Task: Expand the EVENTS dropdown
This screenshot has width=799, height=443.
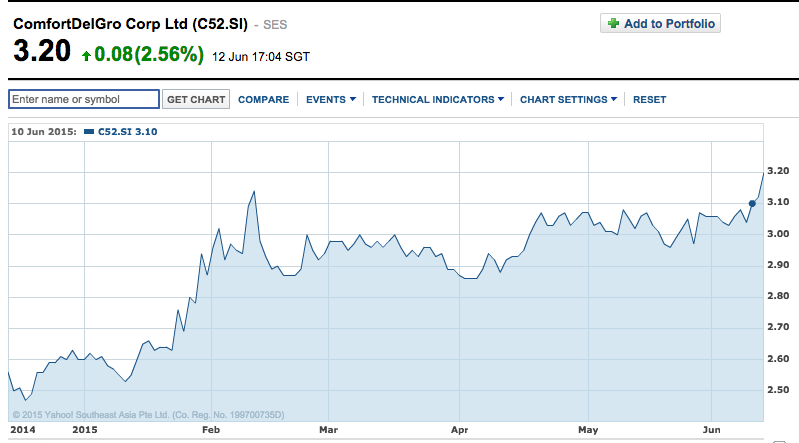Action: [331, 99]
